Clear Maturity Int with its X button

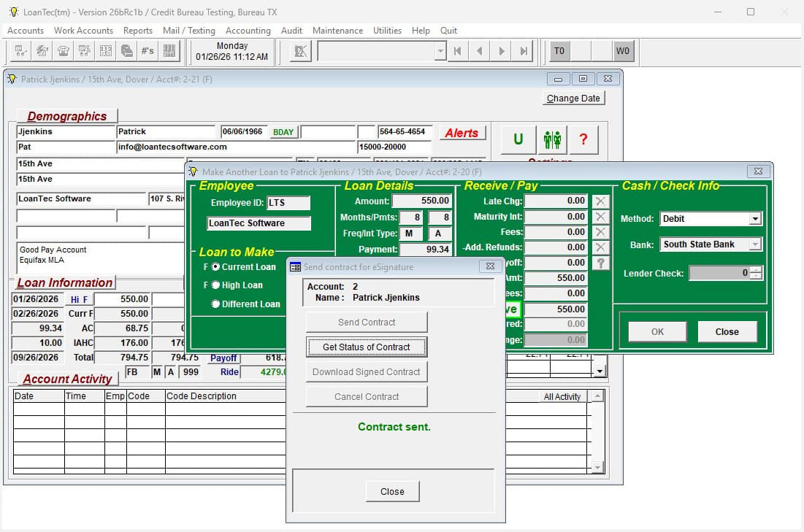[600, 217]
